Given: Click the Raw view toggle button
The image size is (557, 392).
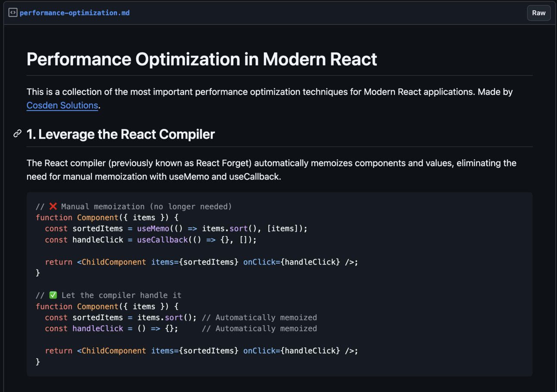Looking at the screenshot, I should pyautogui.click(x=538, y=12).
